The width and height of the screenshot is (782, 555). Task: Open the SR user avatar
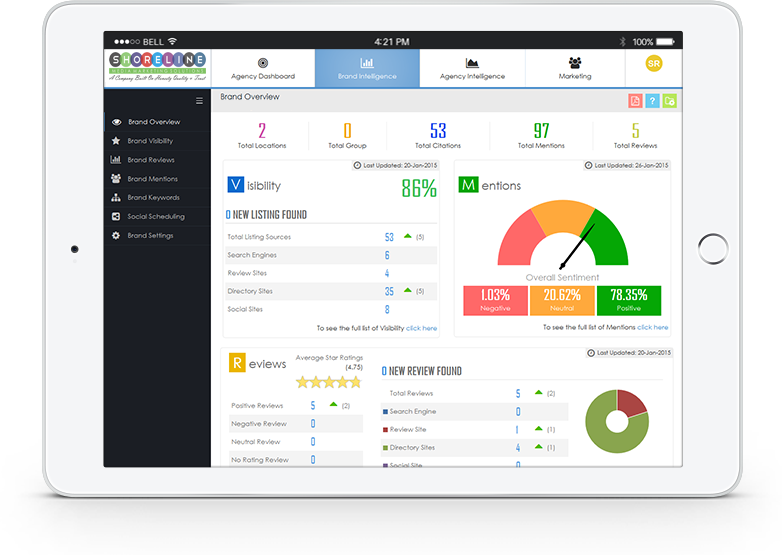(x=654, y=64)
